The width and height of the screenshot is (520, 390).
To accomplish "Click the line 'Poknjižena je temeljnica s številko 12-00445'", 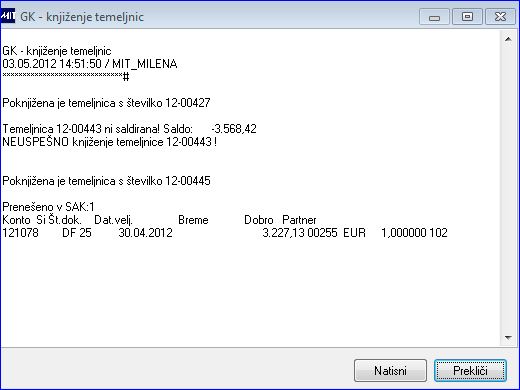I will pos(106,181).
